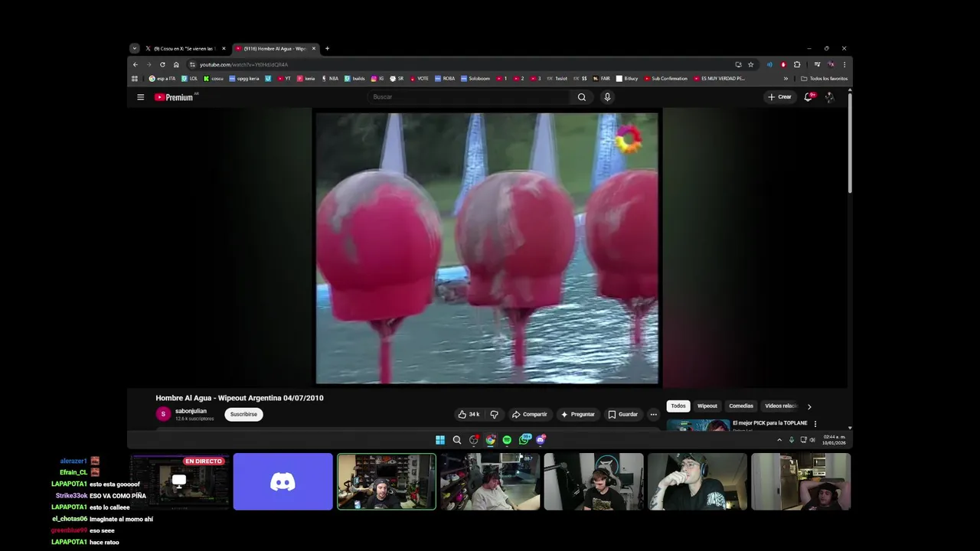Open the opgg keria bookmark
This screenshot has width=980, height=551.
tap(244, 78)
